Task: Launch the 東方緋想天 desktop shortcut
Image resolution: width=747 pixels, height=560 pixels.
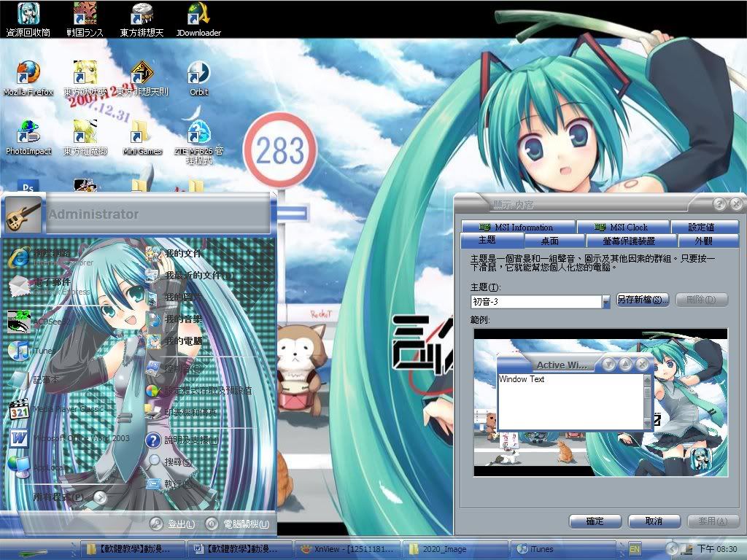Action: [142, 19]
